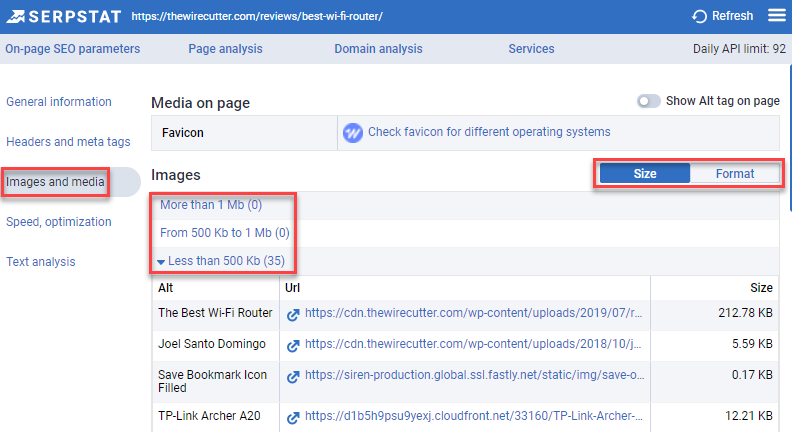The image size is (792, 432).
Task: Expand the More than 1 Mb group
Action: click(210, 205)
